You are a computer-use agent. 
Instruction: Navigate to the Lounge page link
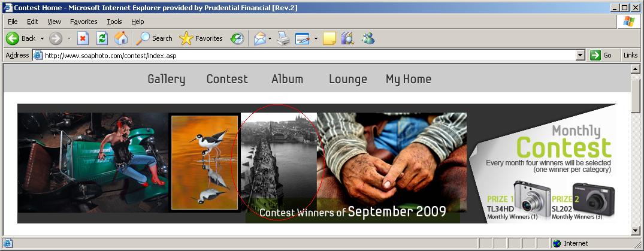tap(347, 79)
